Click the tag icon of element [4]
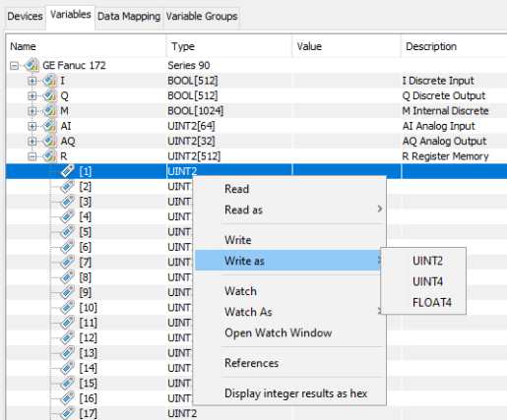The image size is (507, 420). [x=68, y=216]
